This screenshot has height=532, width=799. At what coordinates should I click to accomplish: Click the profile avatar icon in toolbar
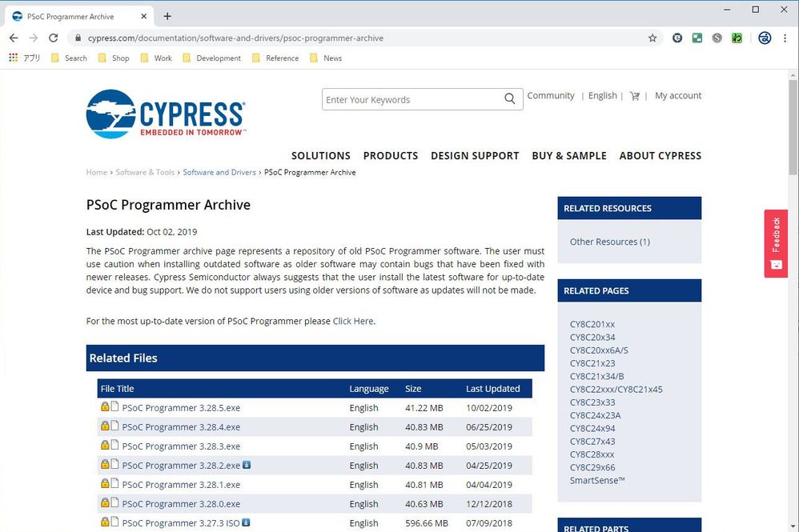click(x=765, y=38)
